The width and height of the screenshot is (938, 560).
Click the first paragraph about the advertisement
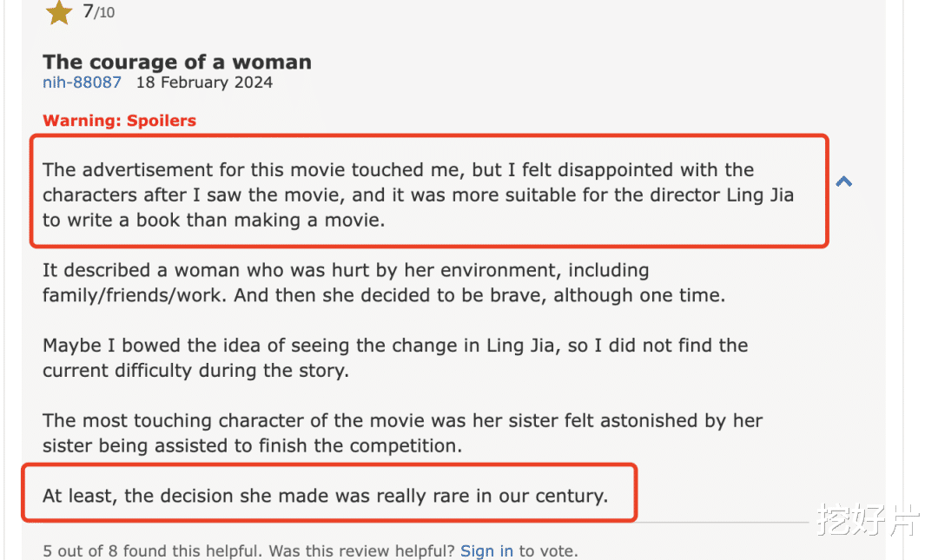417,194
